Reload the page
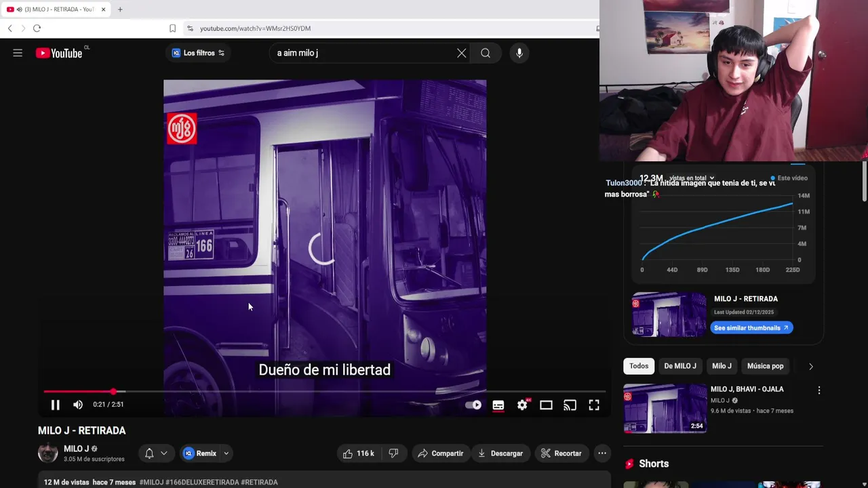The width and height of the screenshot is (868, 488). [x=37, y=28]
